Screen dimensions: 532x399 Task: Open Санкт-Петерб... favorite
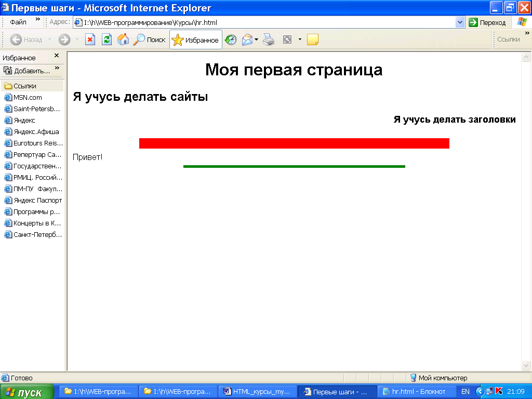tap(32, 234)
